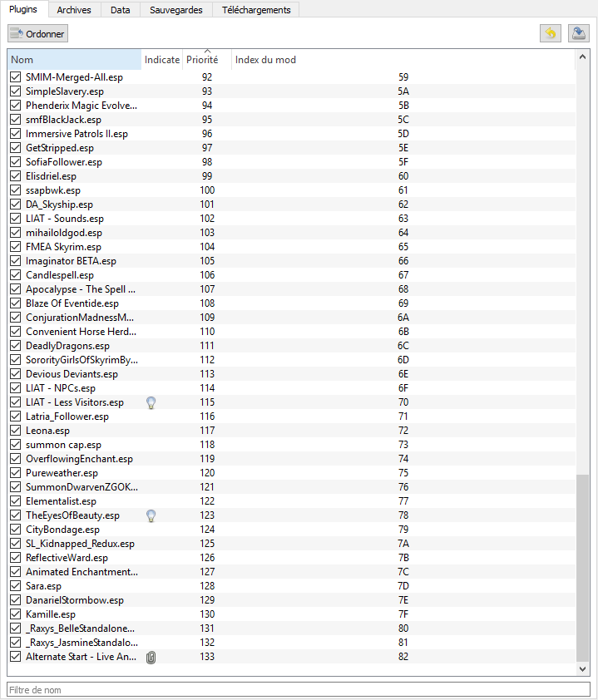Viewport: 598px width, 700px height.
Task: Click the yellow restore backup arrow icon
Action: 551,33
